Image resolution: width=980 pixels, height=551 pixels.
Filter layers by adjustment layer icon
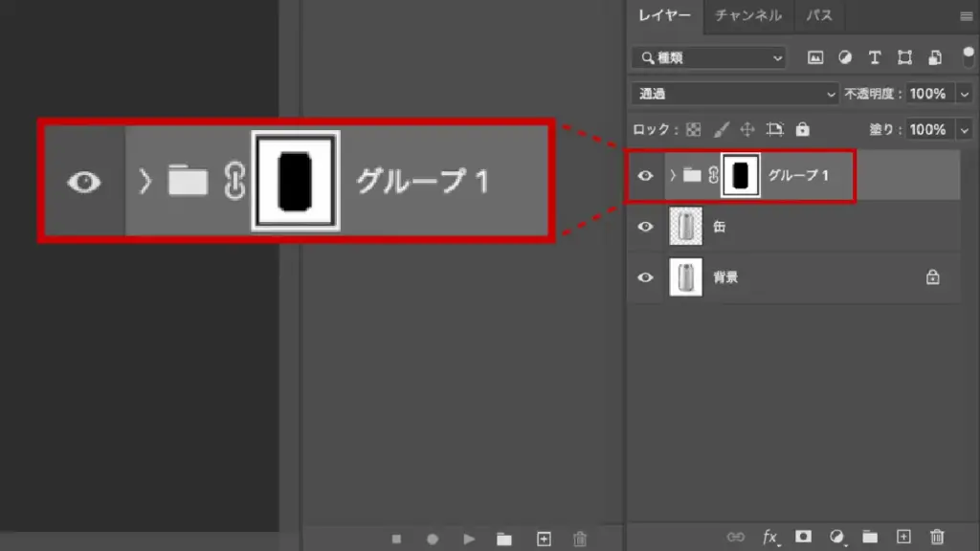pyautogui.click(x=845, y=57)
